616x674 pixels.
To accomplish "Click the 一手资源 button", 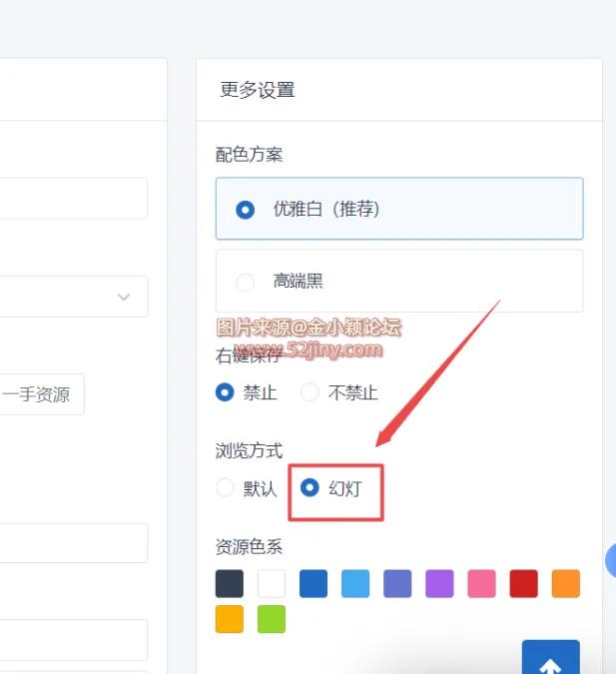I will pyautogui.click(x=38, y=394).
